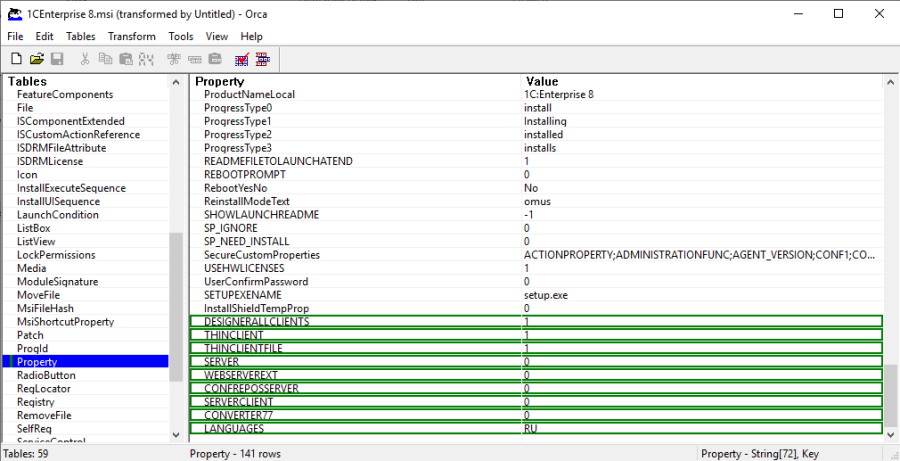Click the SHOWLAUNCHREADME value '-1'

coord(529,215)
